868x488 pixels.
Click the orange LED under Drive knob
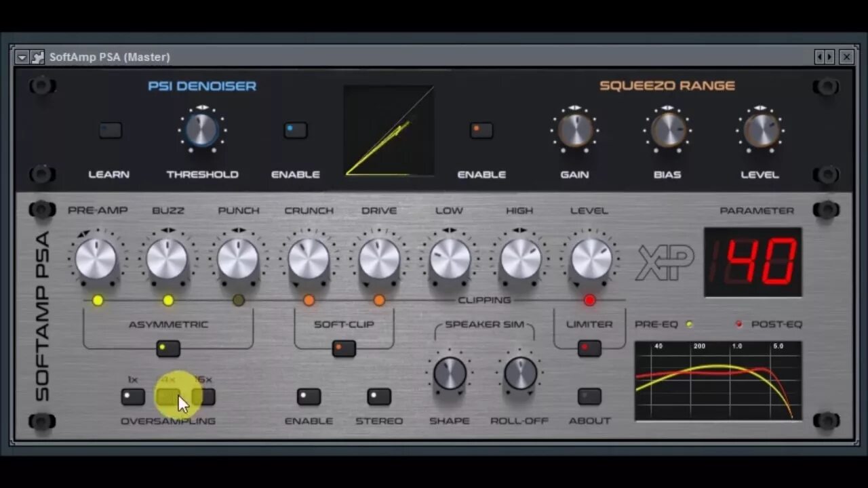(379, 300)
